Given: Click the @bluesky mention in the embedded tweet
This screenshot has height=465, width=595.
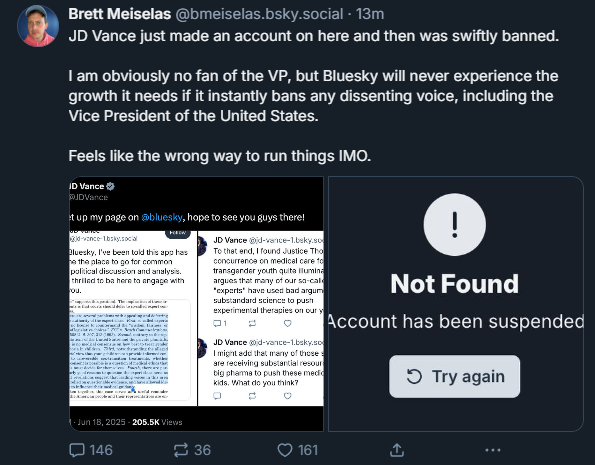Looking at the screenshot, I should 162,217.
